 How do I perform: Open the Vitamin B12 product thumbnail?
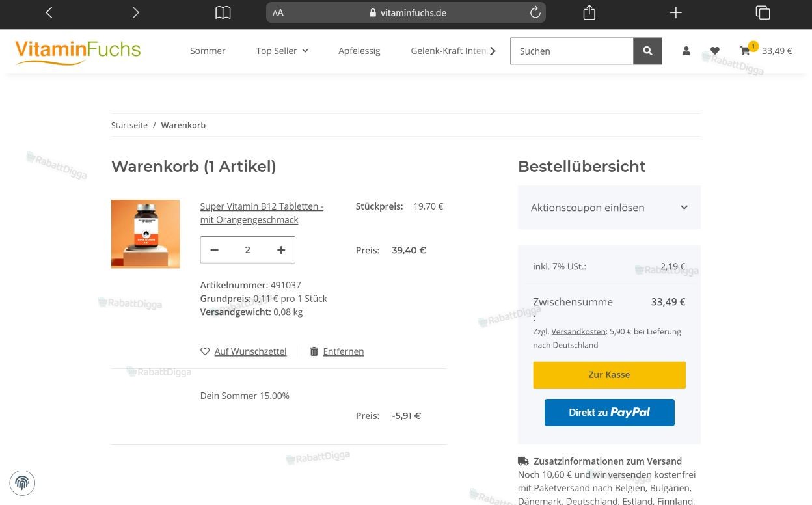coord(146,234)
